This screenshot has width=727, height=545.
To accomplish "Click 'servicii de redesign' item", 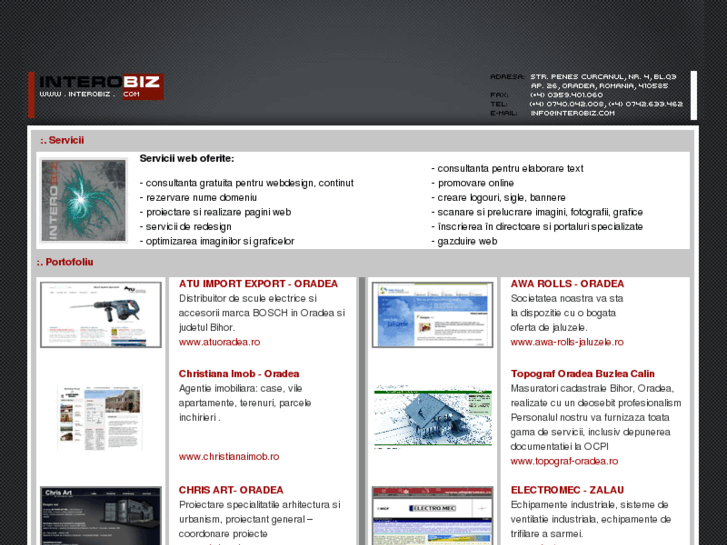I will 185,226.
